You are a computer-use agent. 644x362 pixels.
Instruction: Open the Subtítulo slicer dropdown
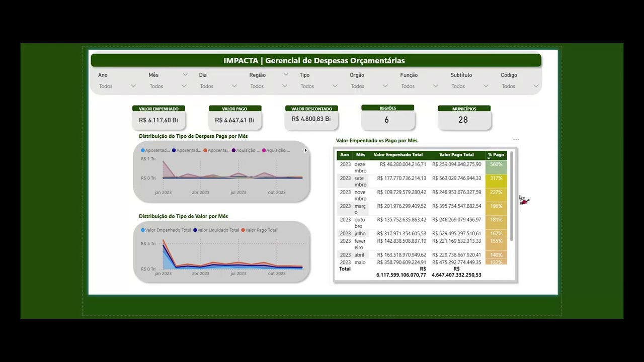click(469, 86)
